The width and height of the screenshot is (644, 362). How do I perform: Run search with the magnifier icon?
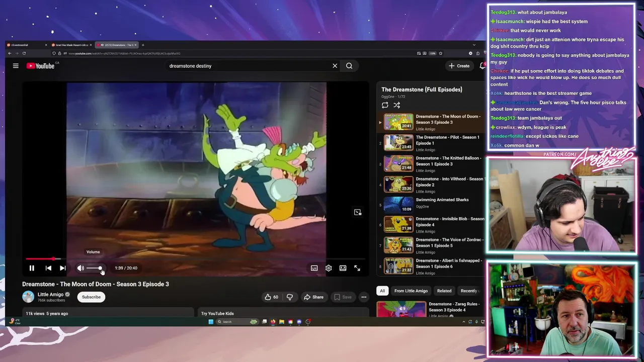click(x=349, y=66)
